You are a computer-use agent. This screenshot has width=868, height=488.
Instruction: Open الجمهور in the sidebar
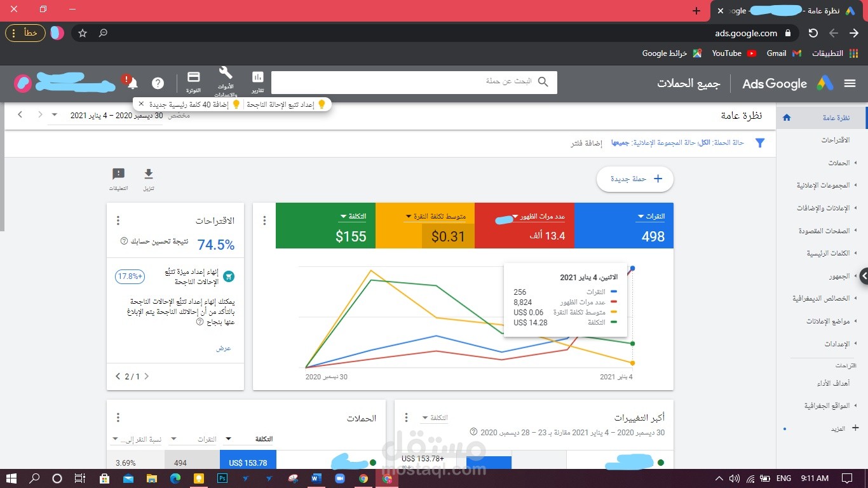point(839,276)
